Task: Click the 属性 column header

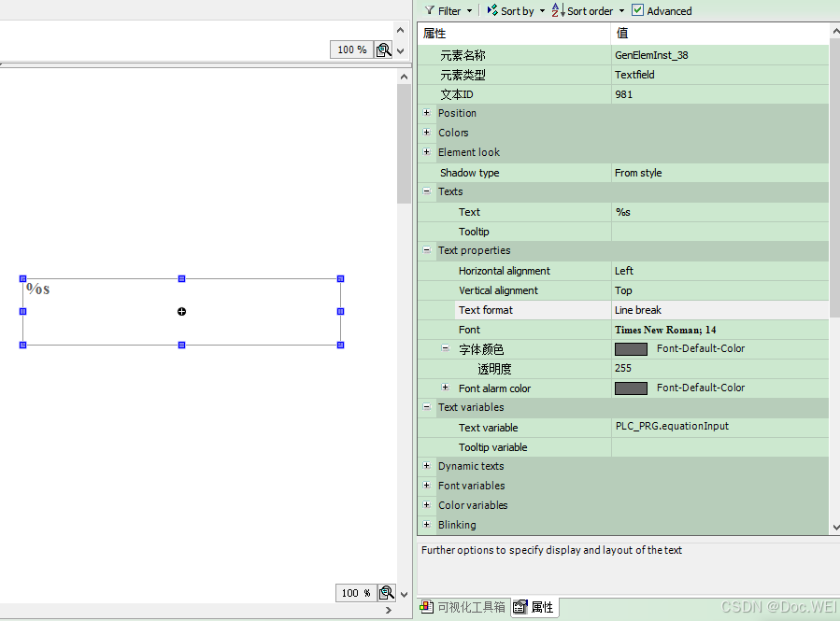Action: pos(514,34)
